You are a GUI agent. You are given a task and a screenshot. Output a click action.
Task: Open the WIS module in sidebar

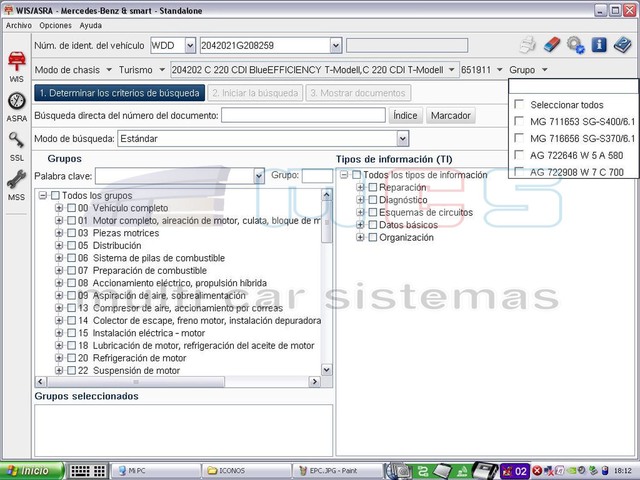[x=16, y=67]
